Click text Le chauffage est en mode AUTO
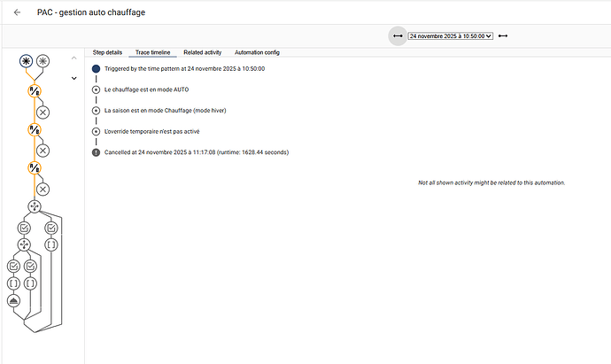Screen dimensions: 611x364 (x=146, y=89)
